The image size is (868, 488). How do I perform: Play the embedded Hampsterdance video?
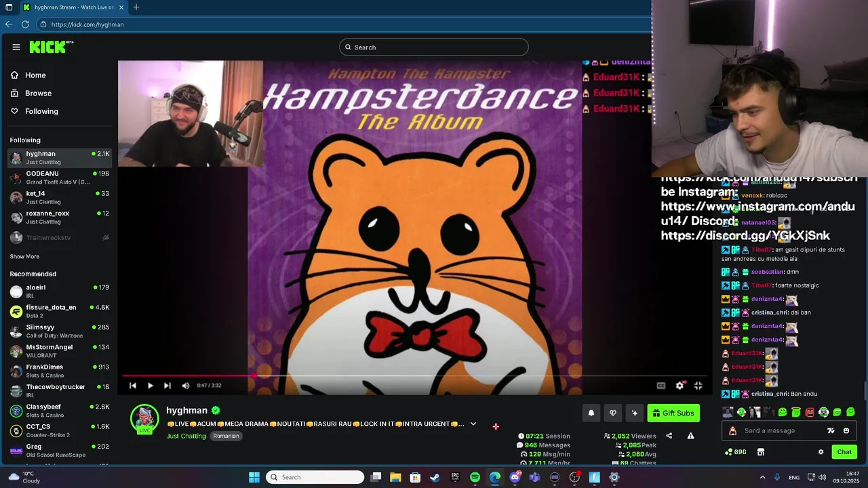150,386
